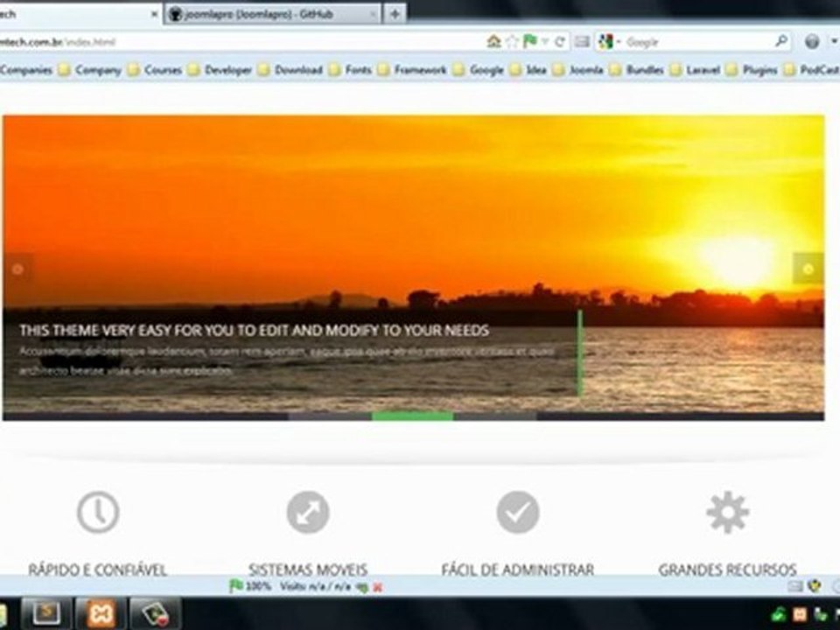Viewport: 840px width, 630px height.
Task: Click the orange system tray icon
Action: [800, 614]
